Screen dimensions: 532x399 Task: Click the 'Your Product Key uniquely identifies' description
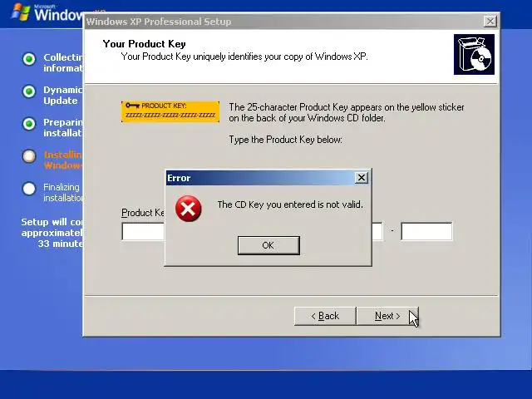pyautogui.click(x=244, y=57)
